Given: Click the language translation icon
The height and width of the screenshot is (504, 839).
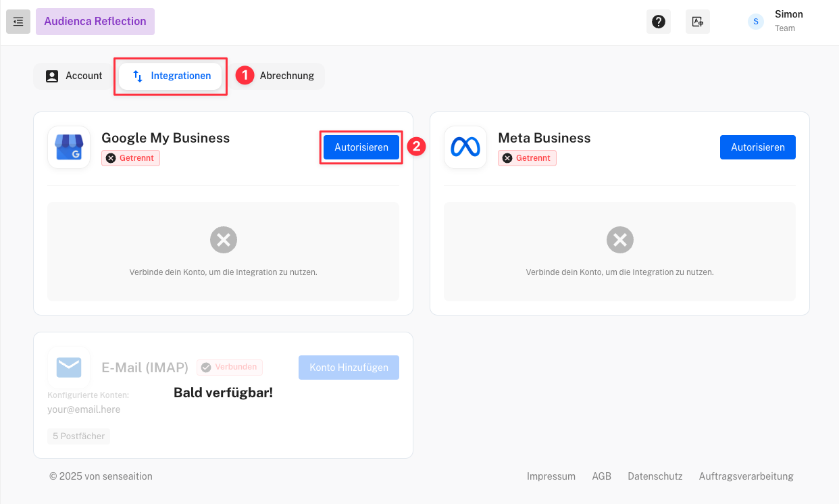Looking at the screenshot, I should click(x=697, y=22).
